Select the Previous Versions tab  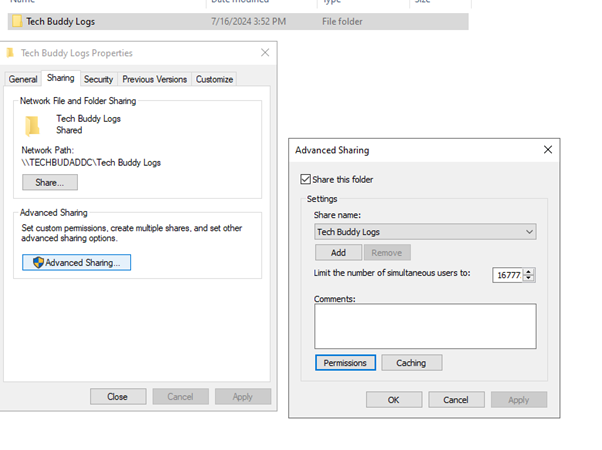[154, 79]
